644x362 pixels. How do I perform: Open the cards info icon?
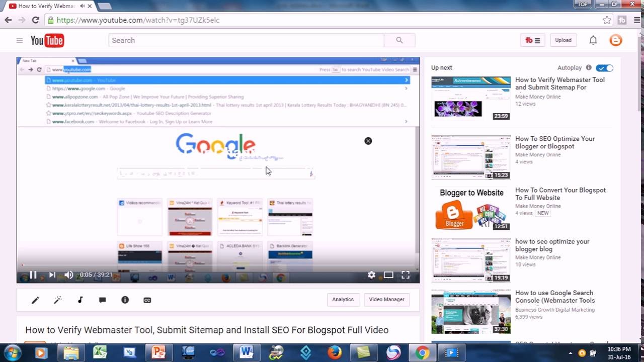[x=125, y=300]
